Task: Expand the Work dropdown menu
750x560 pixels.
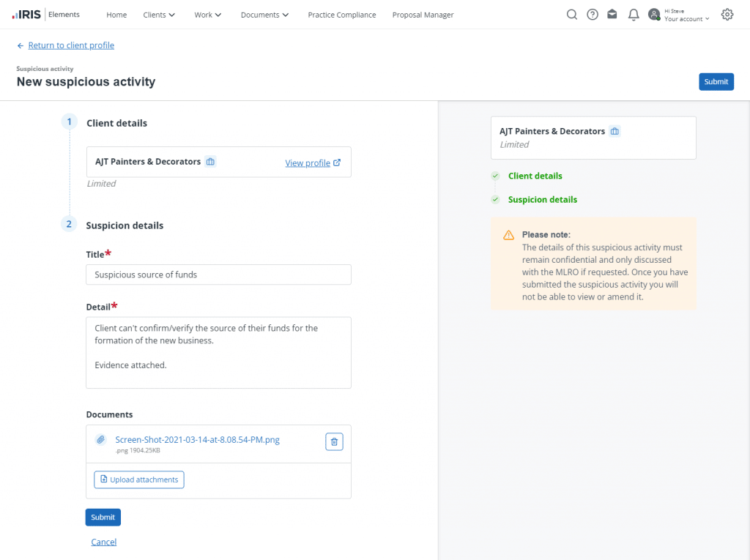Action: coord(207,15)
